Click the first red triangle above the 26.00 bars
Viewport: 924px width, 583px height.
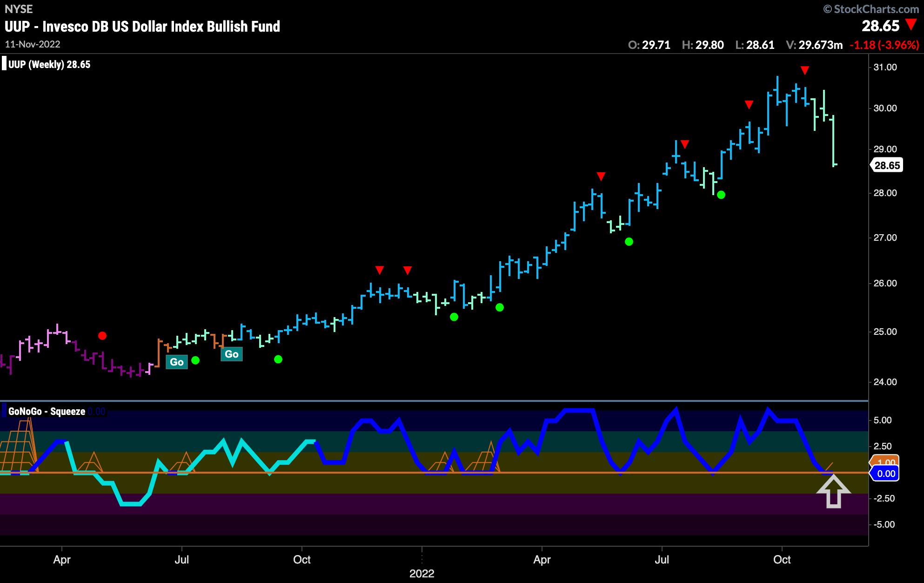(x=380, y=270)
